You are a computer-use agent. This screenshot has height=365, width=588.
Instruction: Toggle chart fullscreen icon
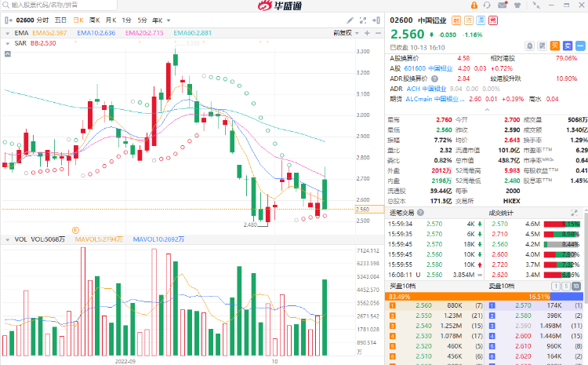(363, 20)
